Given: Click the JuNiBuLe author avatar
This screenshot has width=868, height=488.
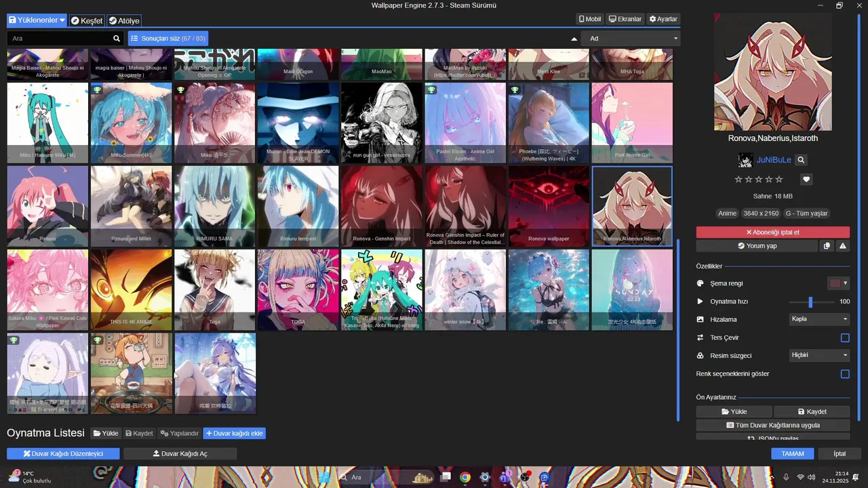Looking at the screenshot, I should [745, 161].
